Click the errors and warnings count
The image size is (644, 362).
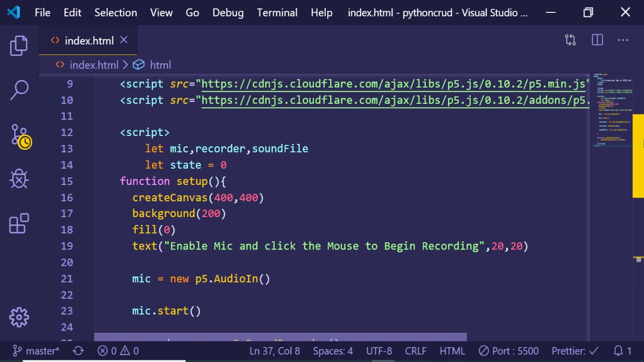[118, 351]
